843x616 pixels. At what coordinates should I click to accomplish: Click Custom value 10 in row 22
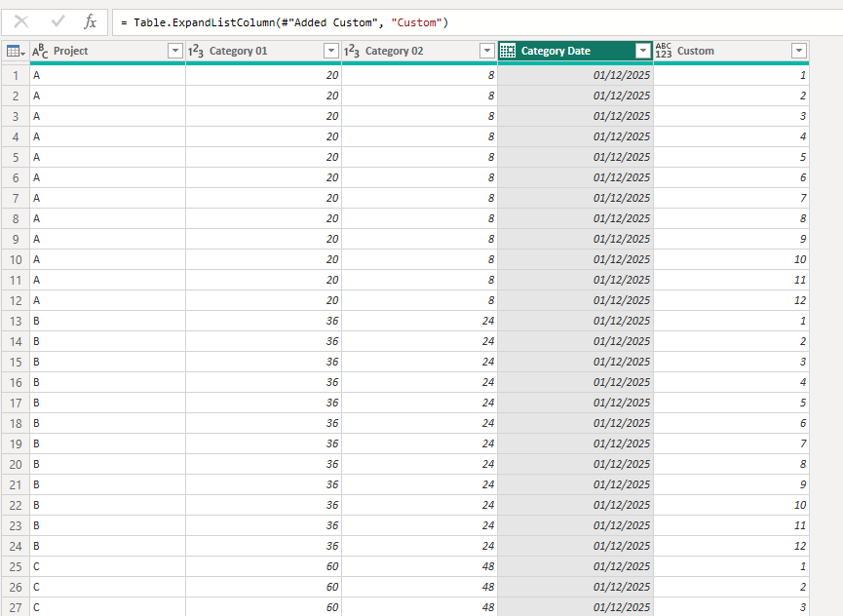pos(731,506)
